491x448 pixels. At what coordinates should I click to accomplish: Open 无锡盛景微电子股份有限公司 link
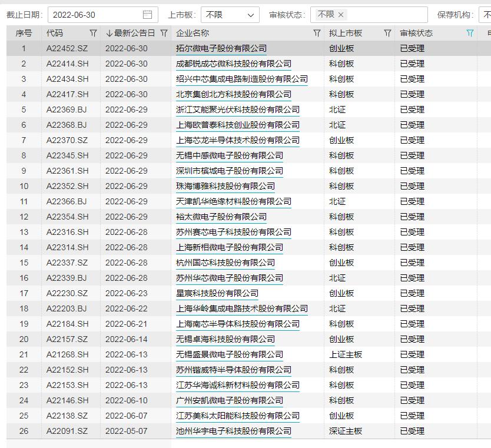coord(230,355)
